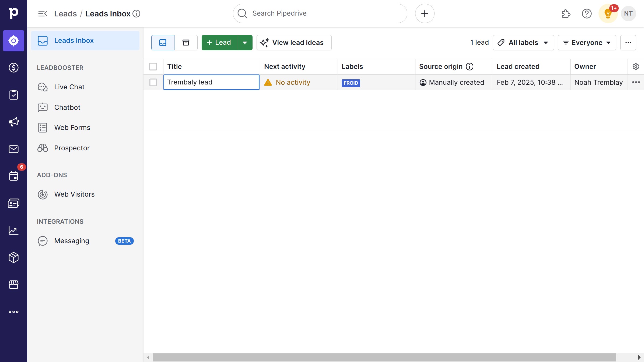Toggle inbox list view button

click(163, 42)
